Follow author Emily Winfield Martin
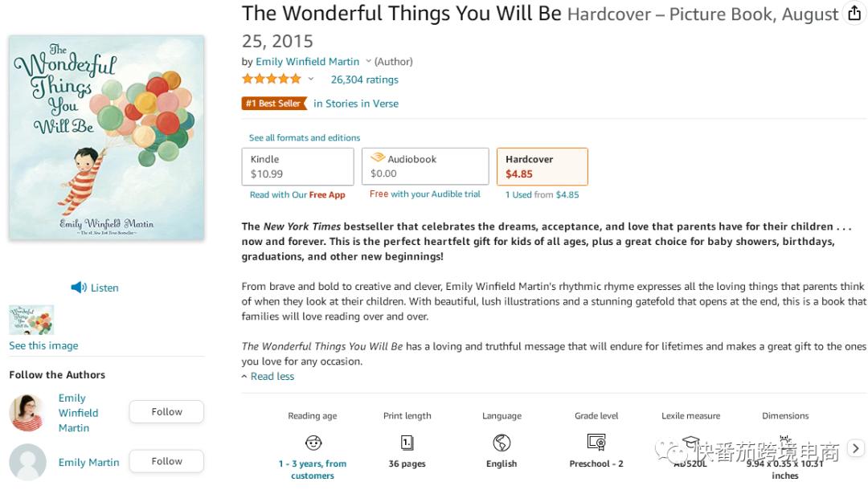This screenshot has height=490, width=868. (x=166, y=412)
